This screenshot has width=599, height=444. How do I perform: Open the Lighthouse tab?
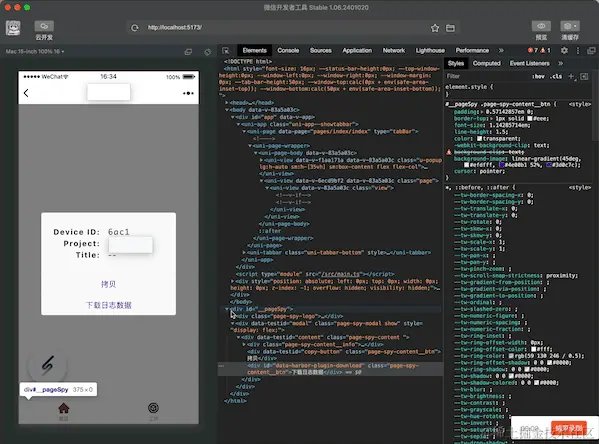pos(430,50)
